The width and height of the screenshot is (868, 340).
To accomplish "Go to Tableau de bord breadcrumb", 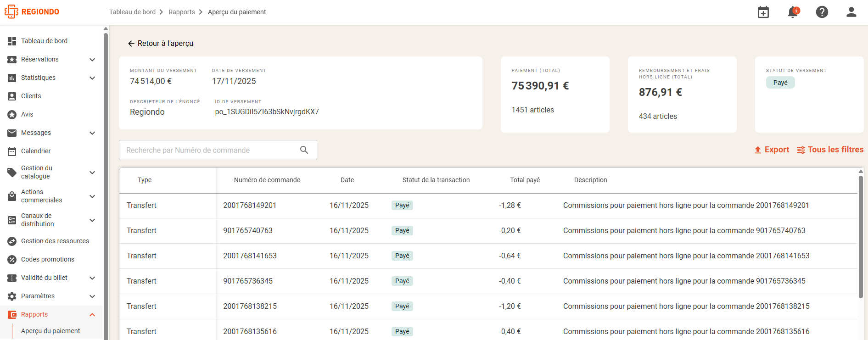I will click(132, 12).
